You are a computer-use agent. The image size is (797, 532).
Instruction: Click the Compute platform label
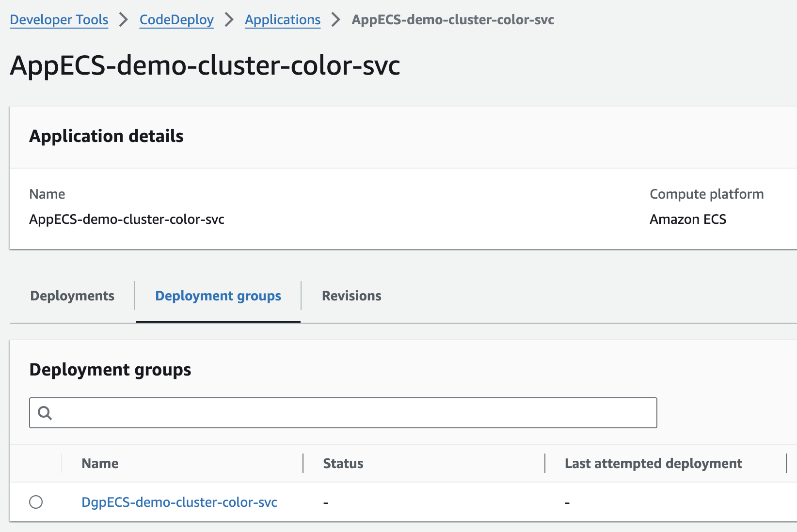pyautogui.click(x=707, y=194)
